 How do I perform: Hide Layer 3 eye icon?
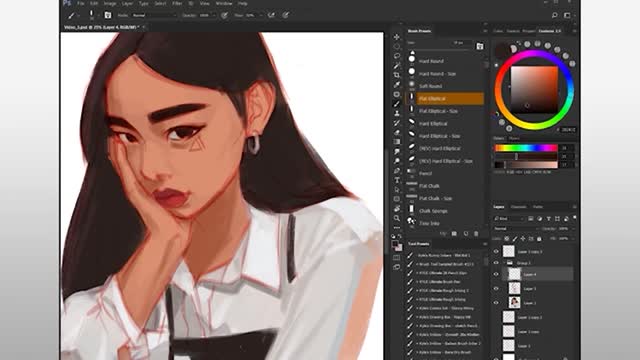click(496, 289)
